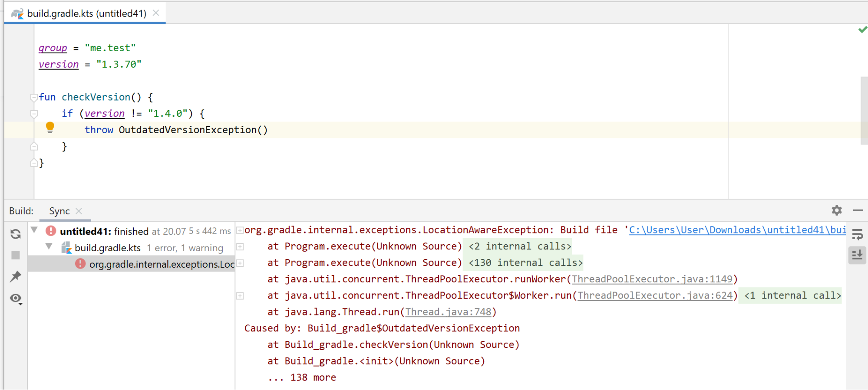The image size is (868, 390).
Task: Expand the LocationAwareException output line
Action: (x=240, y=230)
